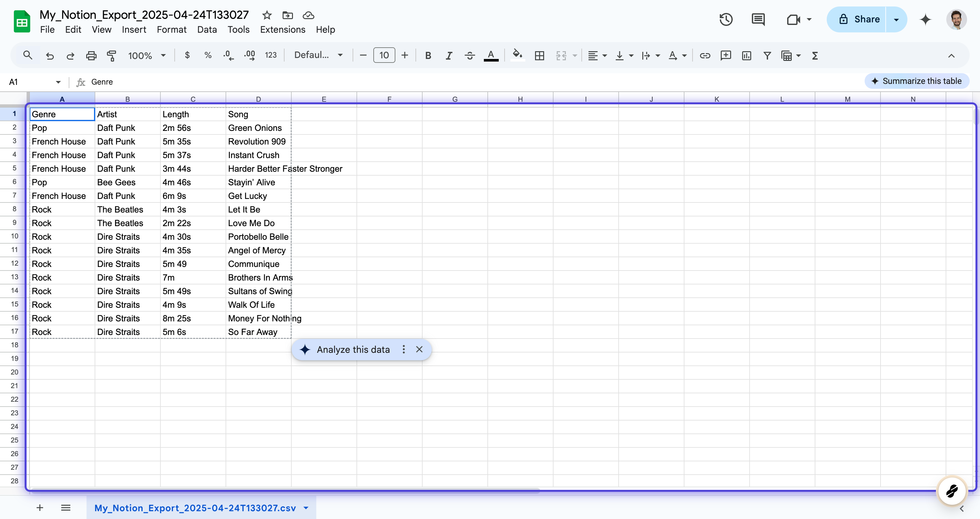Toggle italic formatting
Viewport: 980px width, 519px height.
click(449, 55)
